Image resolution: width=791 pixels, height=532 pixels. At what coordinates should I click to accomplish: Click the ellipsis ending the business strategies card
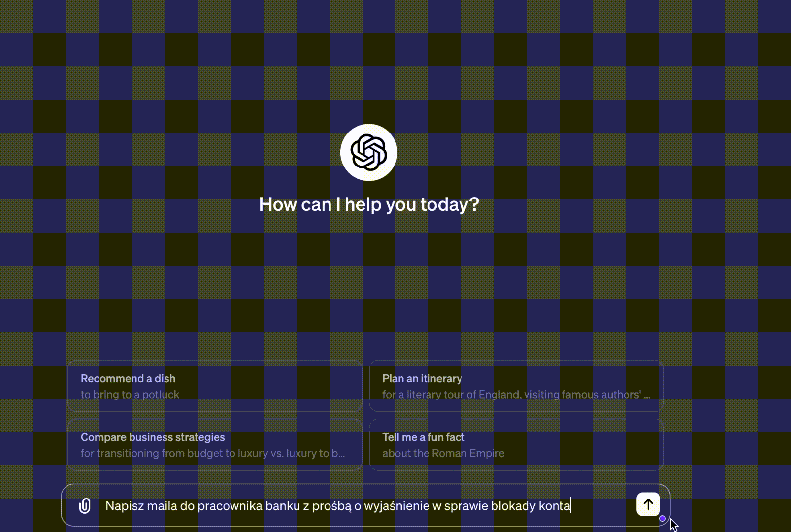point(341,454)
